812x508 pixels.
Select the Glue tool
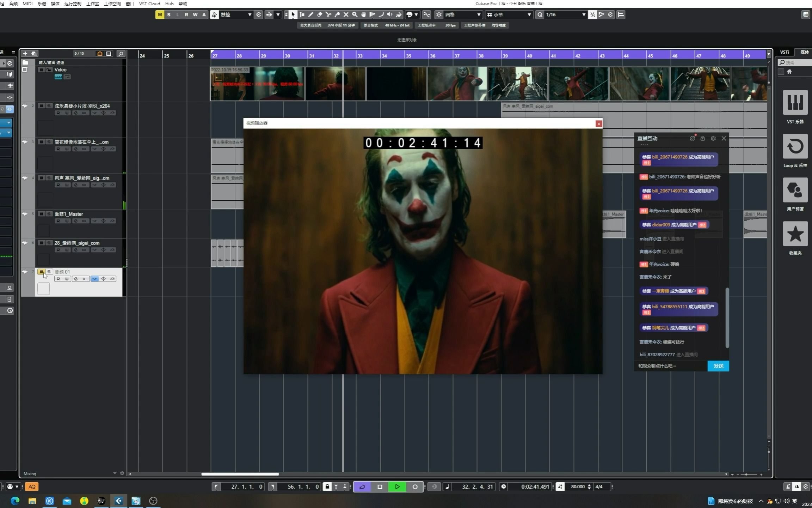coord(337,14)
